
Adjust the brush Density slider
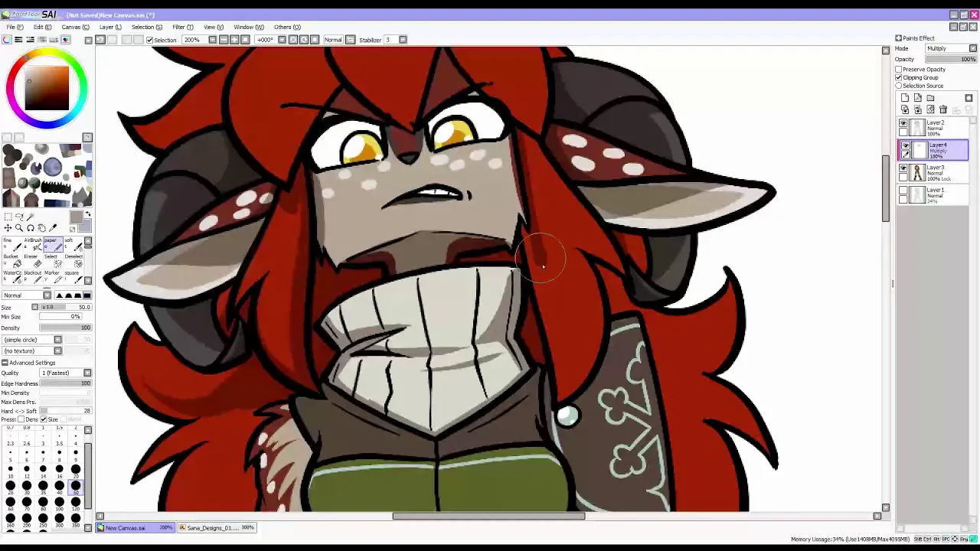[66, 328]
